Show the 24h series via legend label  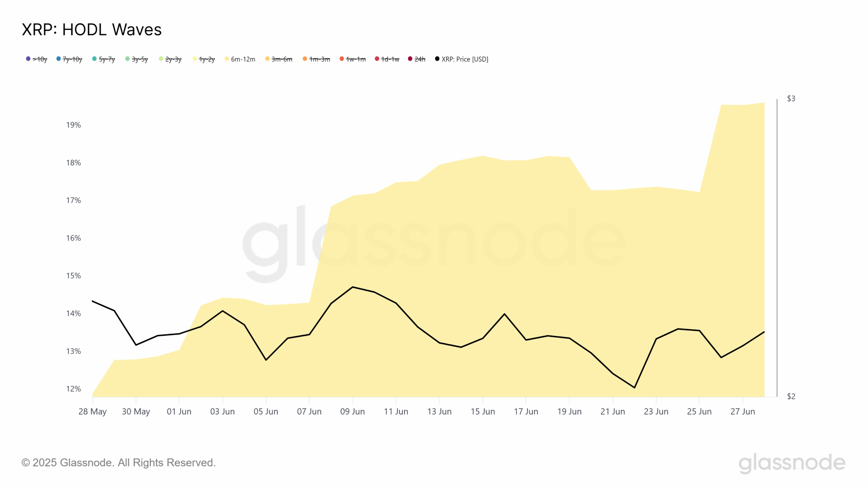pos(420,59)
